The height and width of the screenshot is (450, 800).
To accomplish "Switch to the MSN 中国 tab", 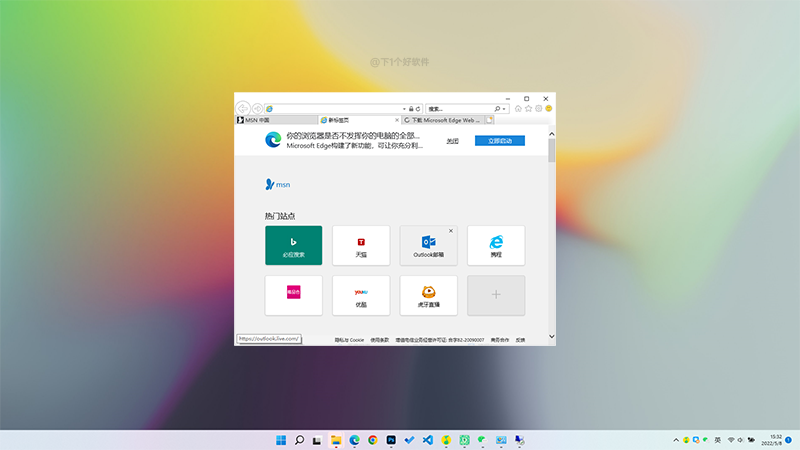I will tap(276, 120).
